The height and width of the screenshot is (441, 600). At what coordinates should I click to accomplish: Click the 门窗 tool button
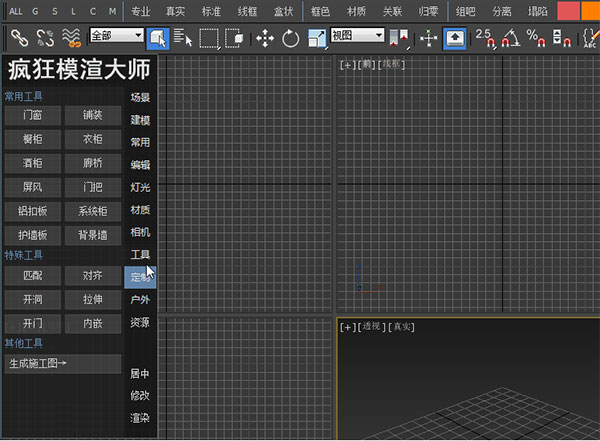[x=32, y=116]
